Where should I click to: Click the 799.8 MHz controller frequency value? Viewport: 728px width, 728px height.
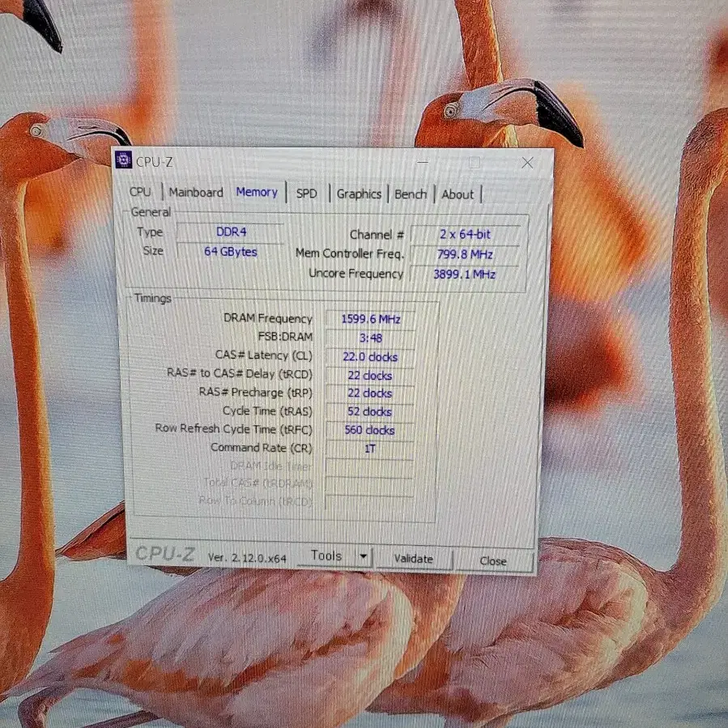[465, 254]
